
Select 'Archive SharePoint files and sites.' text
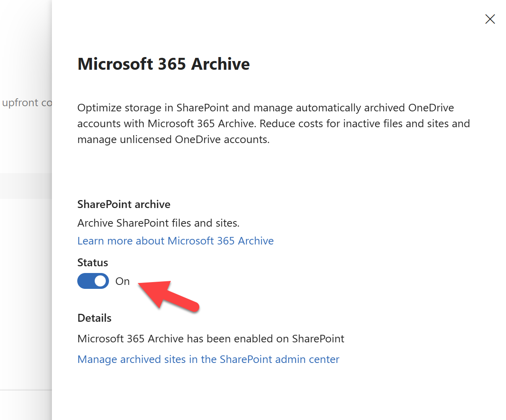[x=158, y=223]
